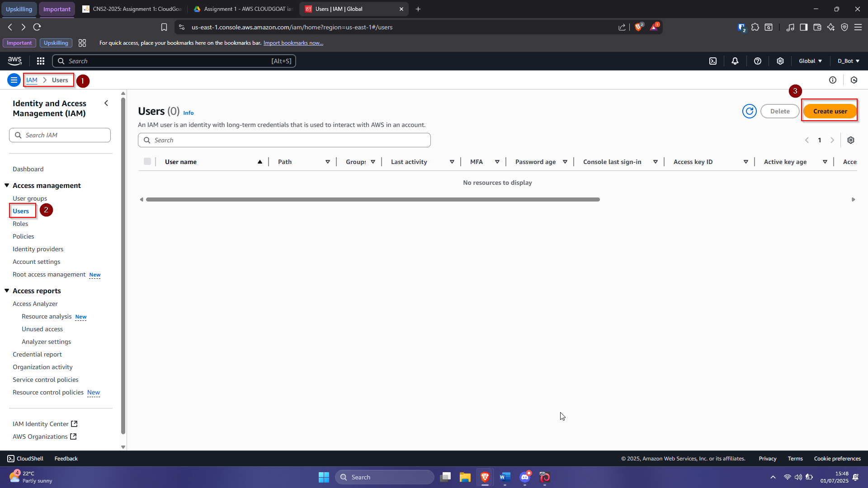The image size is (868, 488).
Task: Open the browser extensions puzzle icon
Action: 755,27
